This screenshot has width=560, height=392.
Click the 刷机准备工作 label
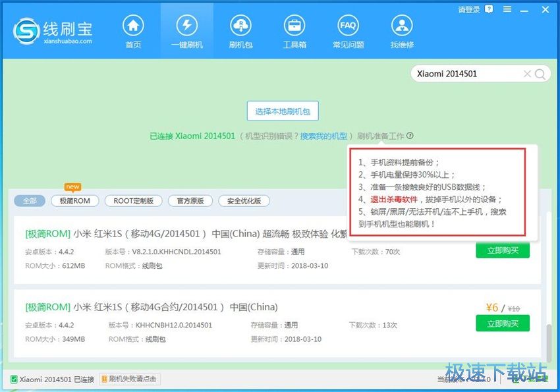tap(381, 136)
